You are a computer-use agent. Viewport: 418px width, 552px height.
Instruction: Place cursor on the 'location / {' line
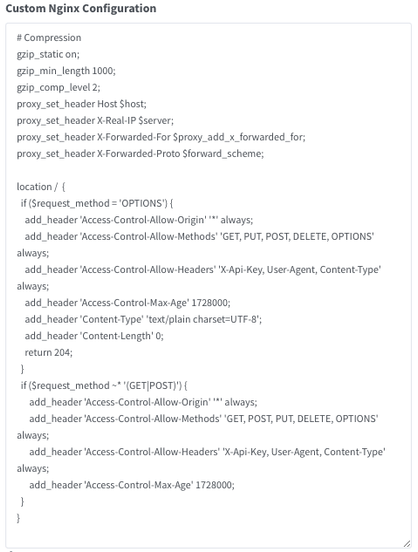41,187
